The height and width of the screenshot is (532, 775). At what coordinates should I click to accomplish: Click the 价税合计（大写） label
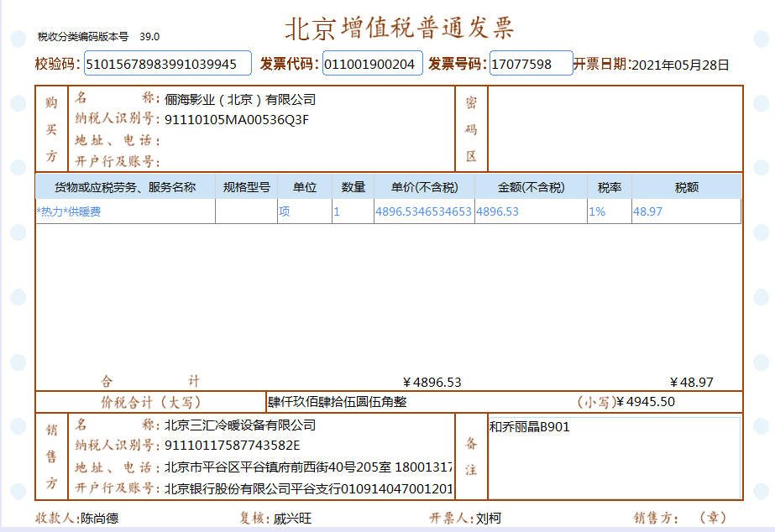pyautogui.click(x=151, y=402)
